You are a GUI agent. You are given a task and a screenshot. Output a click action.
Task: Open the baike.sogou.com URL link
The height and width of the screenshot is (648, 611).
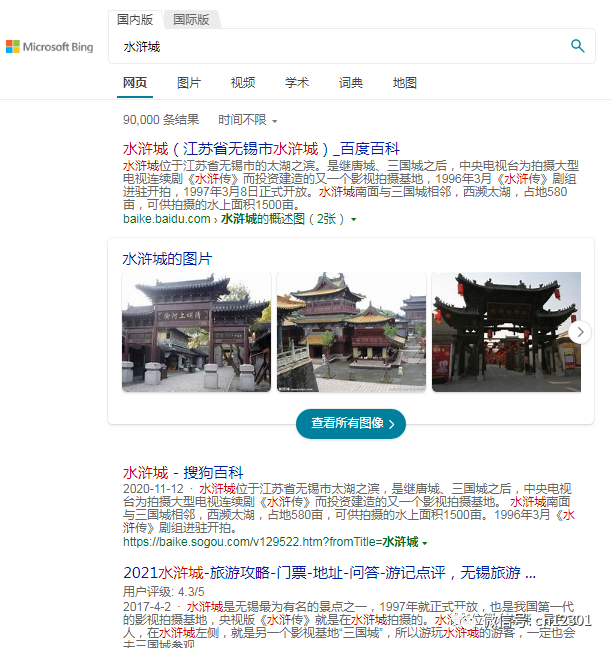pos(271,542)
